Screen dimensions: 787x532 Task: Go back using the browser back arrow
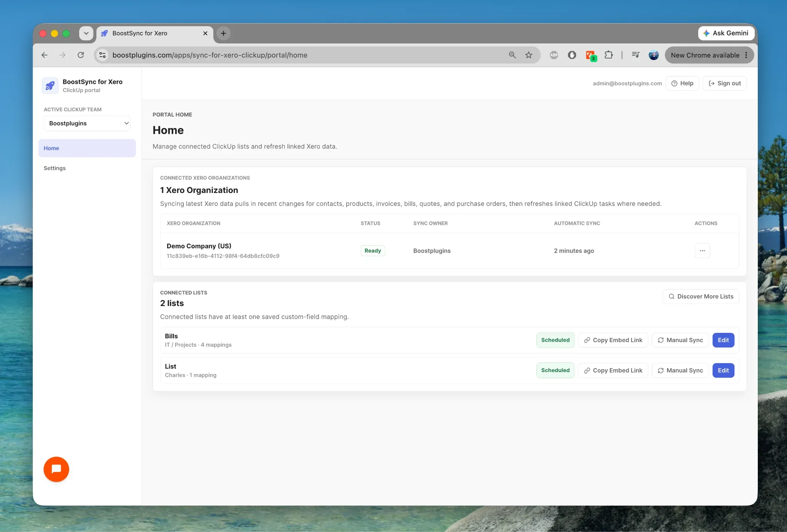tap(45, 55)
